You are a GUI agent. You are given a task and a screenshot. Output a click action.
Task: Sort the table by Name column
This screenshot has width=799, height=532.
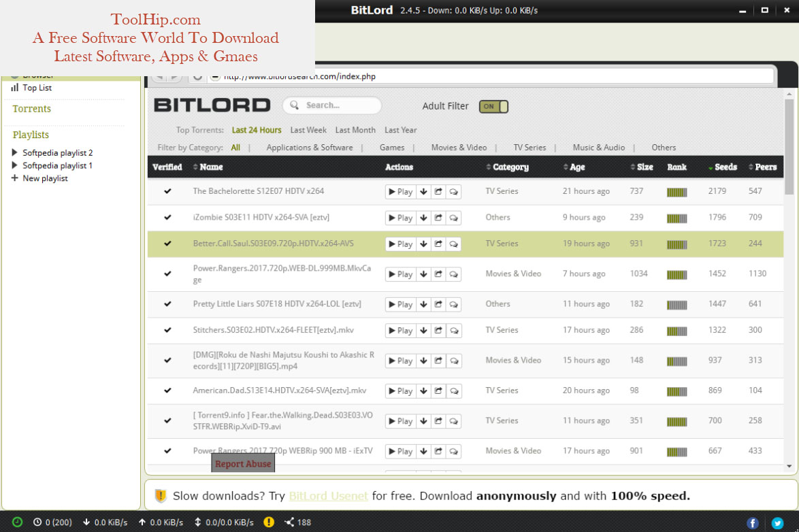point(208,167)
